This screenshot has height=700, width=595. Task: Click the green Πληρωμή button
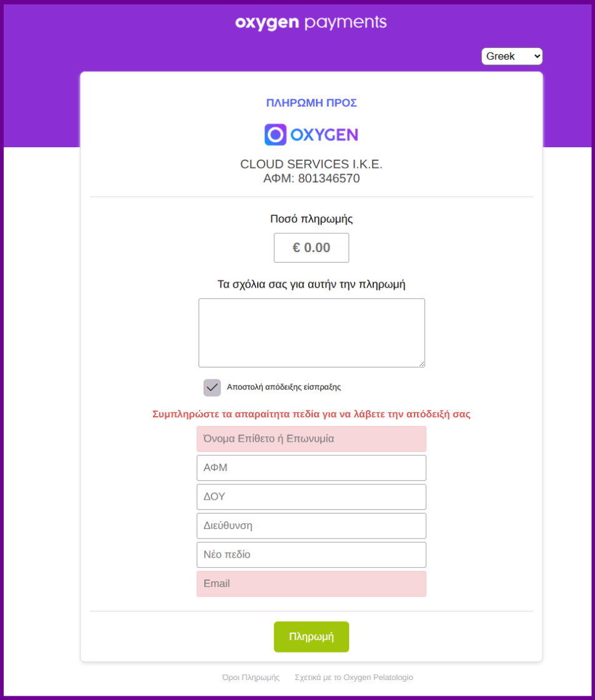coord(312,636)
